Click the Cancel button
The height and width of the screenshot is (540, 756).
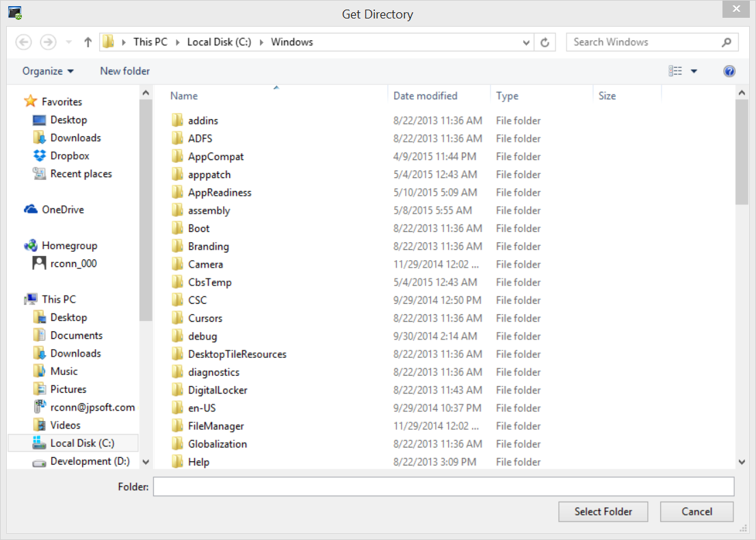[x=696, y=511]
